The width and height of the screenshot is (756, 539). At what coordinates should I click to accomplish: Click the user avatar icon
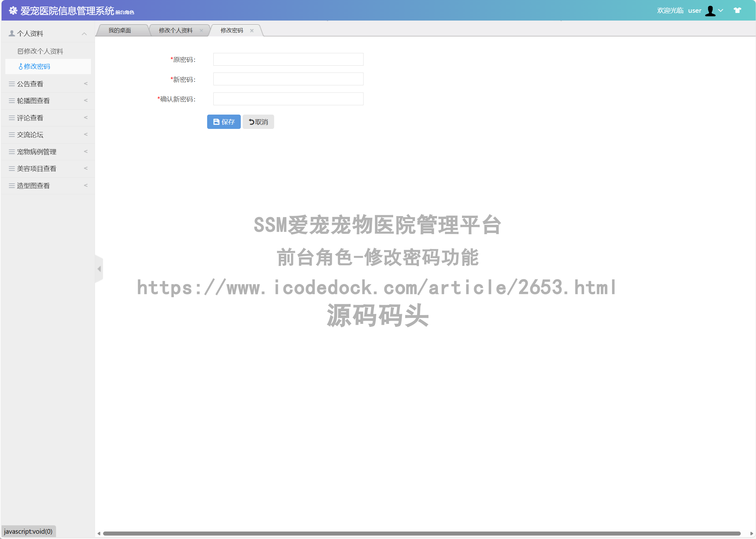710,11
